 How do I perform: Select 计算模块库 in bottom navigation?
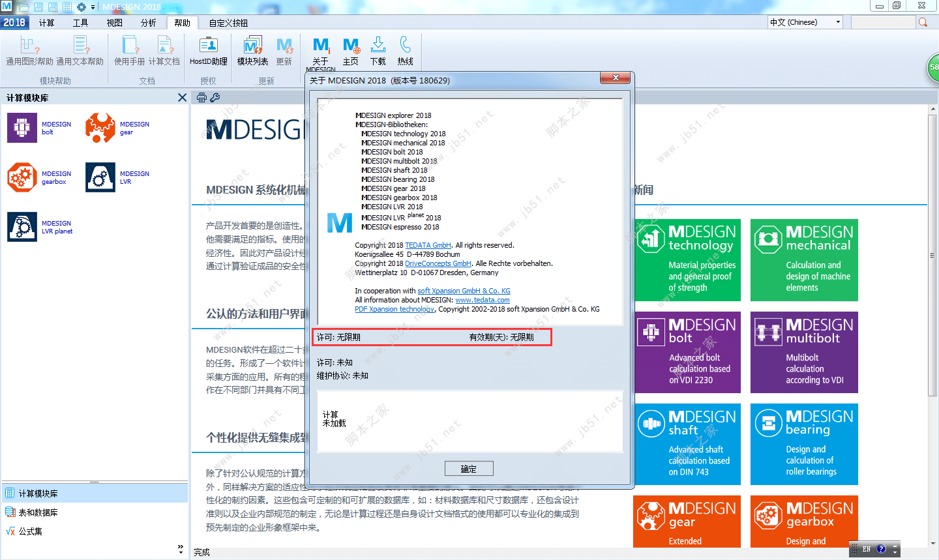point(95,494)
